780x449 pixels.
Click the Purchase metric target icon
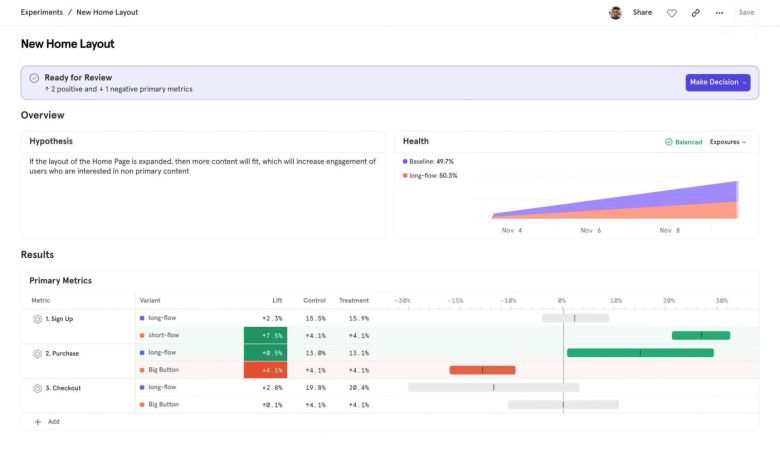pyautogui.click(x=37, y=353)
